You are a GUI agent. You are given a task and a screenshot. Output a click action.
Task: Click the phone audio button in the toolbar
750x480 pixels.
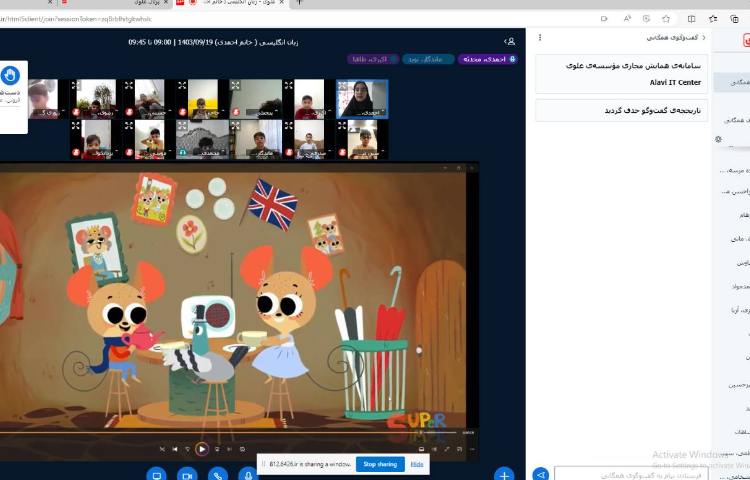218,475
